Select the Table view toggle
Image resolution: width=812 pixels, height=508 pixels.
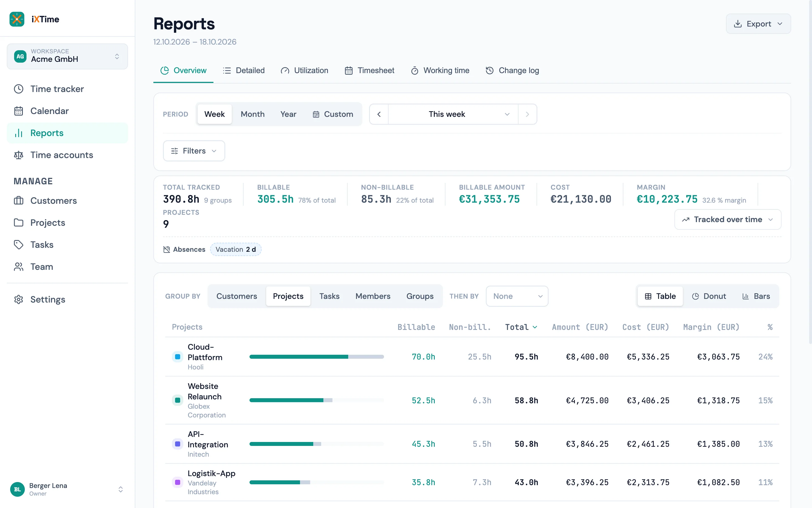click(660, 296)
